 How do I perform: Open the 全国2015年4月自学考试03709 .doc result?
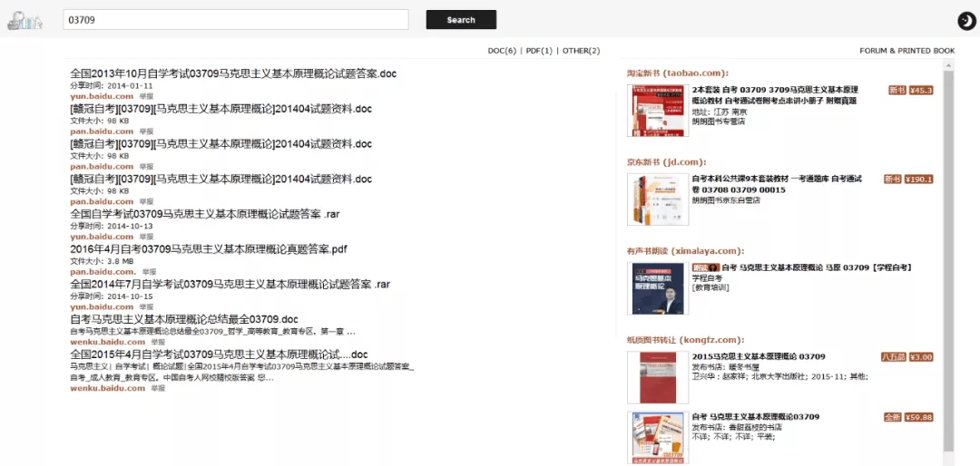(219, 354)
